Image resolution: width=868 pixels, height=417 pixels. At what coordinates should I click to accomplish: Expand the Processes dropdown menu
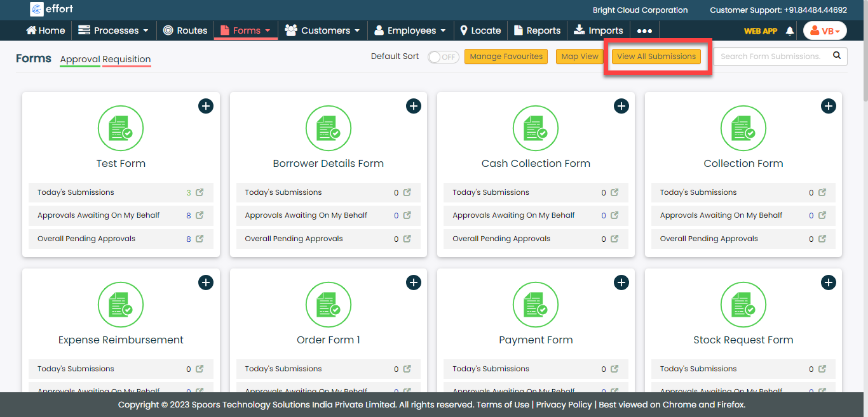pyautogui.click(x=114, y=30)
